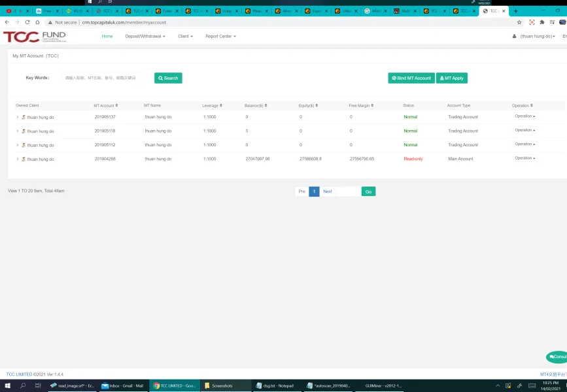This screenshot has height=392, width=567.
Task: Bookmark this page with star icon
Action: click(519, 22)
